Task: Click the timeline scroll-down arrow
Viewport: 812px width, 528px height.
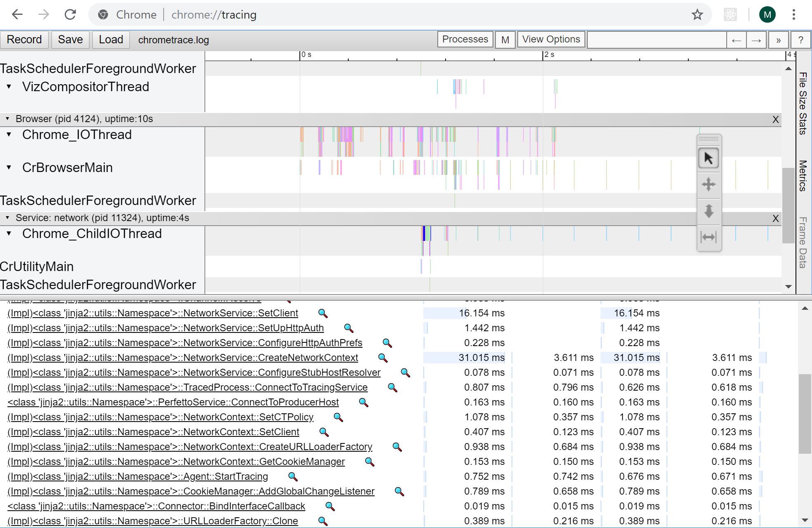Action: pos(788,287)
